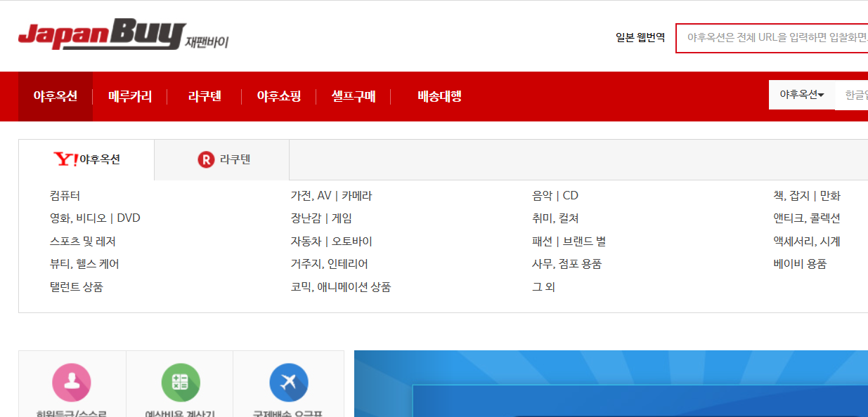
Task: Open the 가전, AV | 카메라 category
Action: click(332, 196)
